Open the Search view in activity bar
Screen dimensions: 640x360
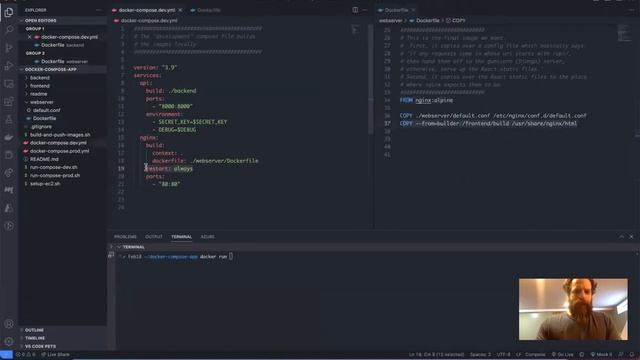9,30
